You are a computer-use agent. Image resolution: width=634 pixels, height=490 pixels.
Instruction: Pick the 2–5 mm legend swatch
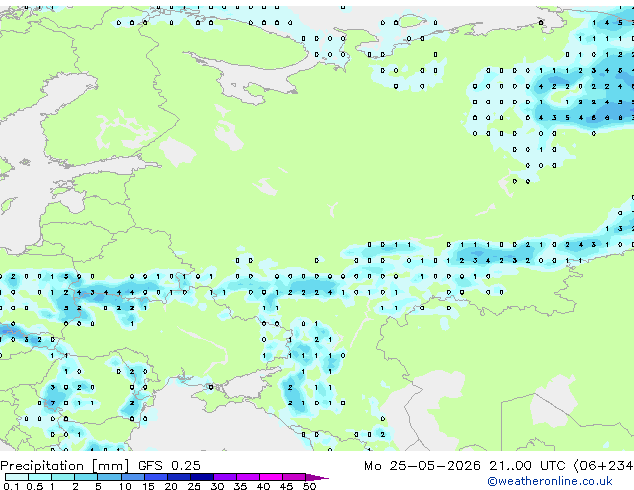[86, 477]
